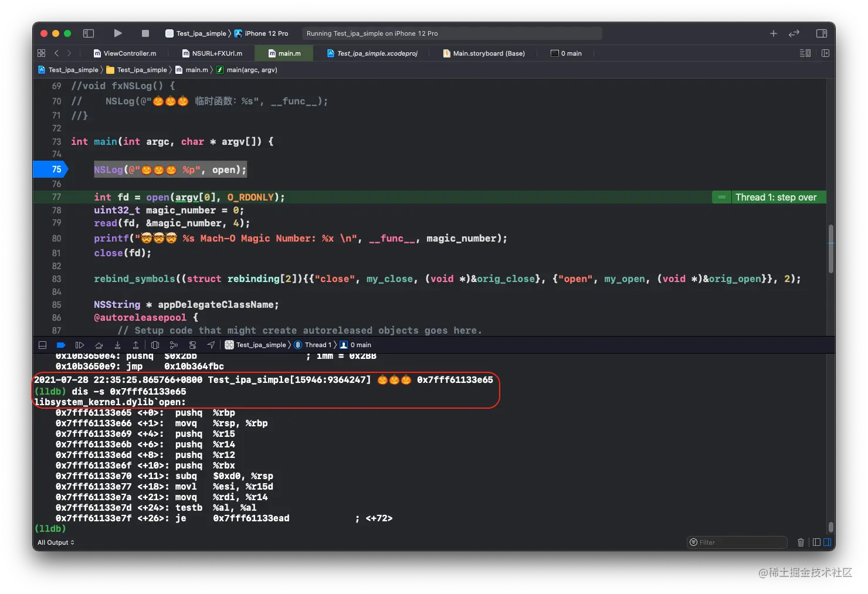Open main.m file in the jump bar
868x594 pixels.
(x=192, y=70)
